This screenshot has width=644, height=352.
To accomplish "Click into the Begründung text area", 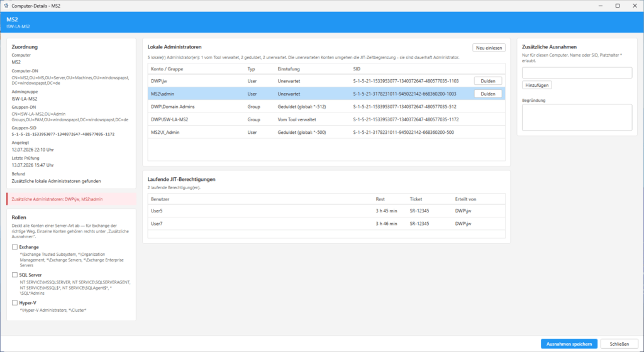I will pyautogui.click(x=577, y=118).
